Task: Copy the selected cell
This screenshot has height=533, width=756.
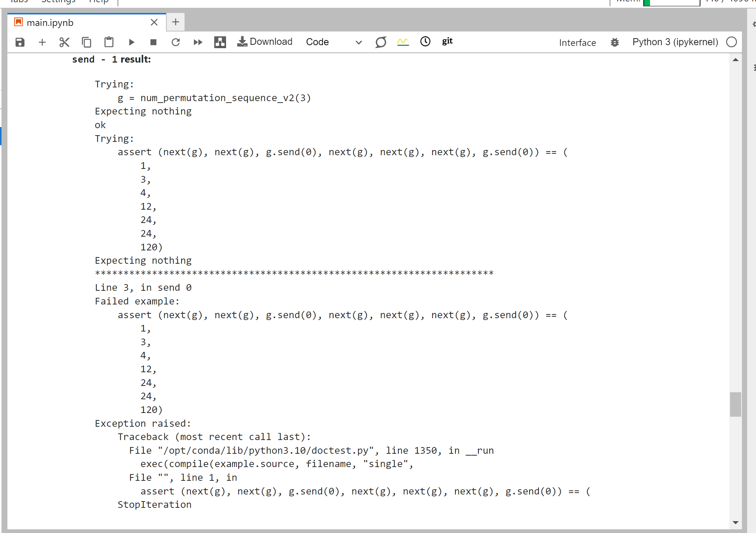Action: [x=86, y=42]
